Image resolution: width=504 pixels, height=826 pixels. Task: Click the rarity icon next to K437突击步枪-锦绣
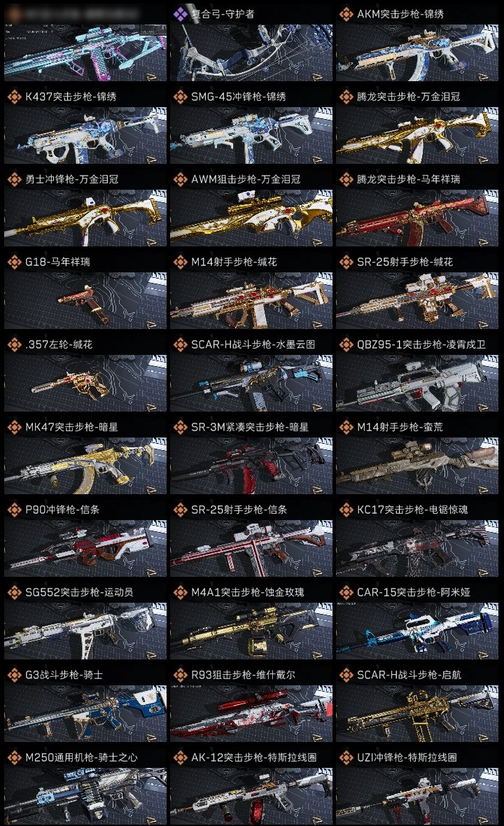[x=14, y=97]
